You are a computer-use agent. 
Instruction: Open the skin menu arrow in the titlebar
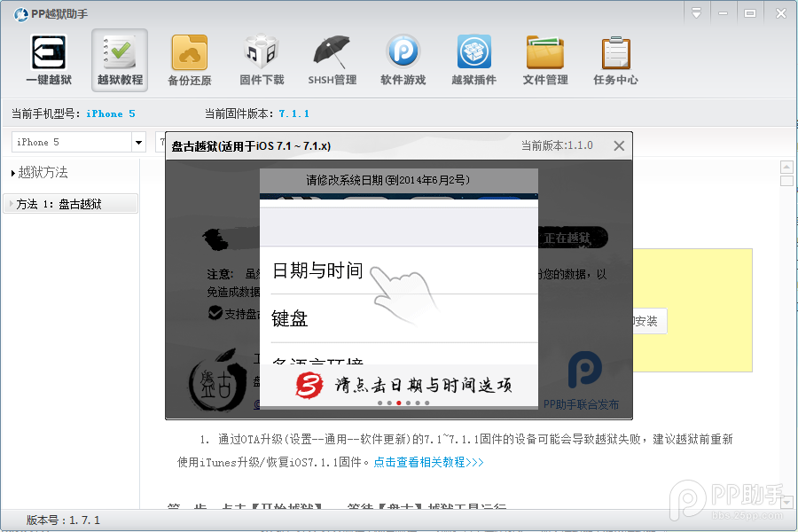coord(697,12)
